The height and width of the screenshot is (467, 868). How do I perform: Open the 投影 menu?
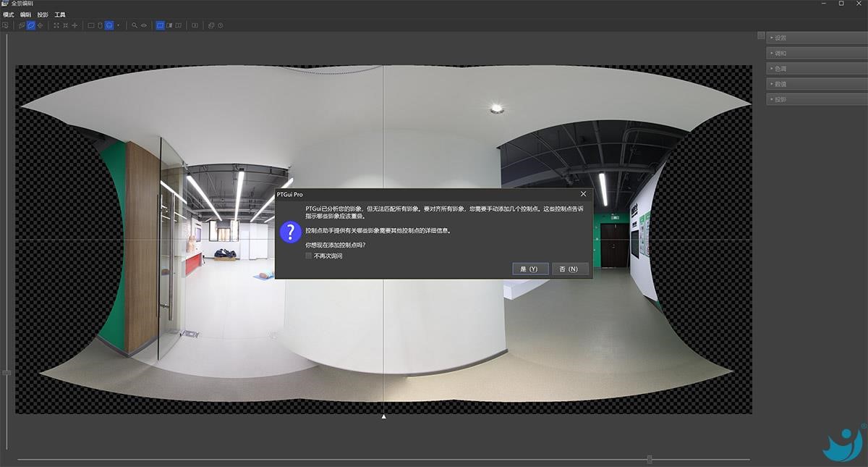[x=42, y=14]
